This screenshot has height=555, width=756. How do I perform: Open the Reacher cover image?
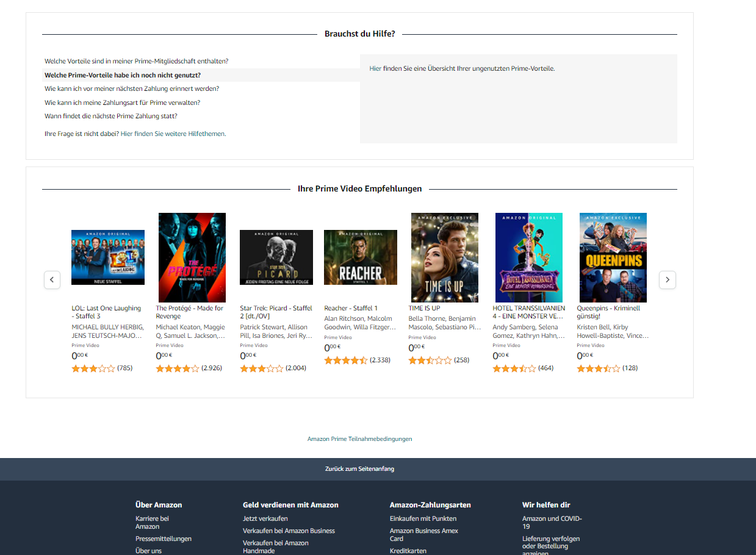pos(361,257)
